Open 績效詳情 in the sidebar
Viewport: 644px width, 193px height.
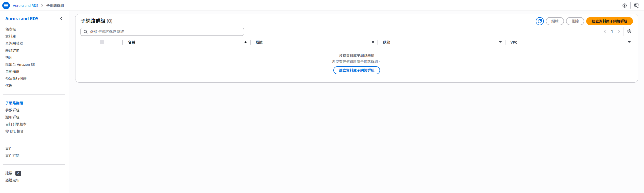(12, 50)
